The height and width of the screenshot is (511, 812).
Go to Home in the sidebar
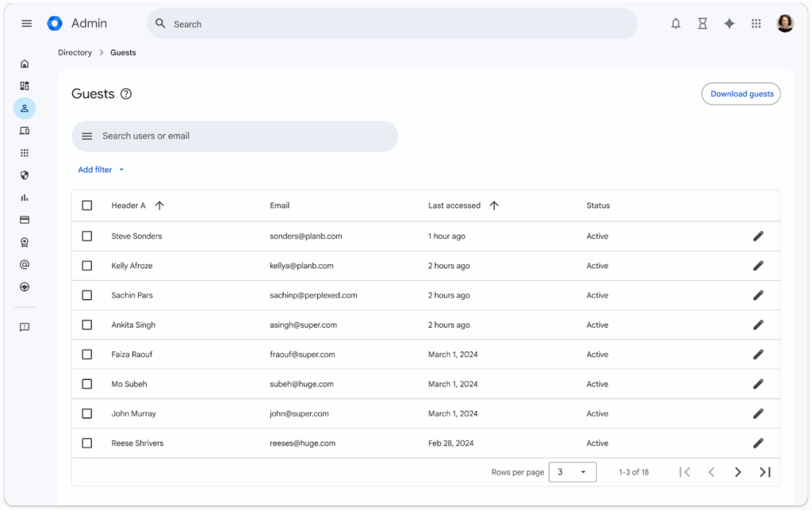25,63
